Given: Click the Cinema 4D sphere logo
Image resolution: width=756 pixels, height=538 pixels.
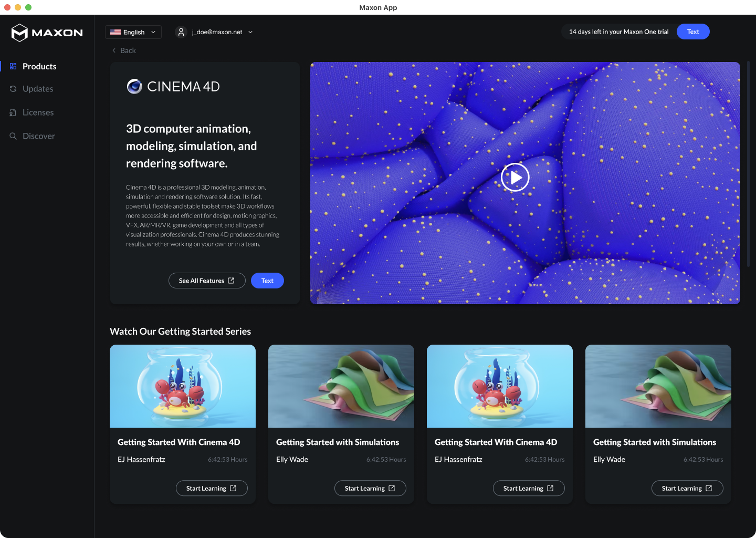Looking at the screenshot, I should coord(134,86).
